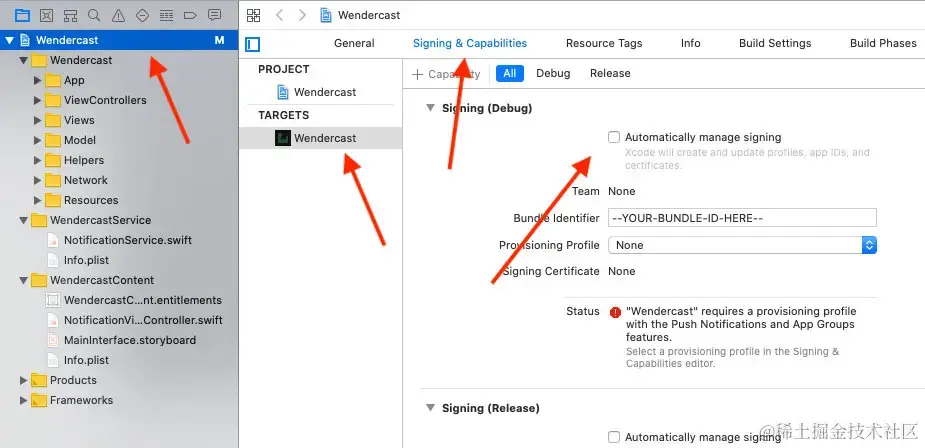Switch to the Build Settings tab
925x448 pixels.
tap(775, 43)
